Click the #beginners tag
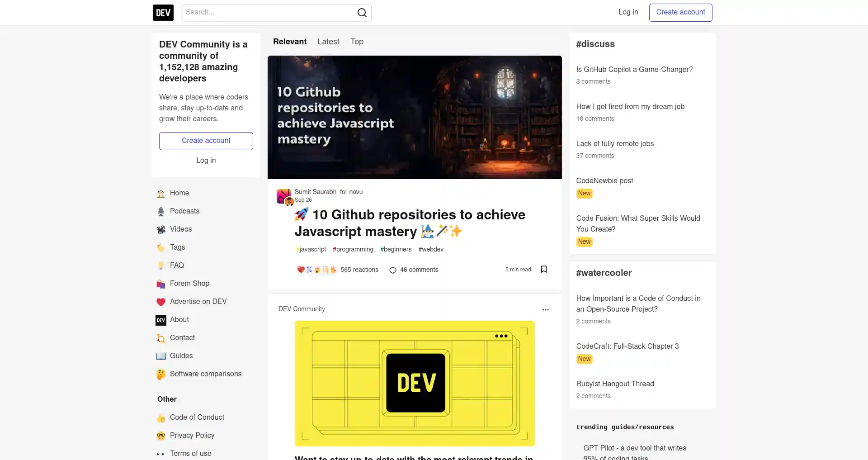868x460 pixels. tap(396, 250)
